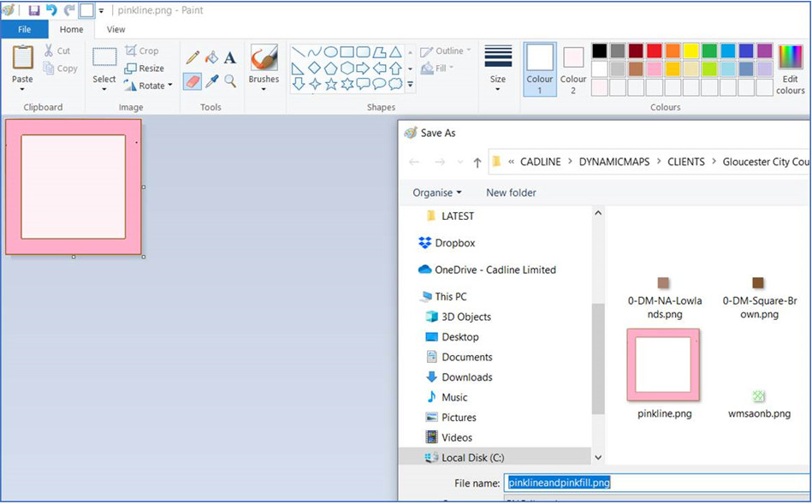Go up one folder level in Save As

click(x=477, y=163)
